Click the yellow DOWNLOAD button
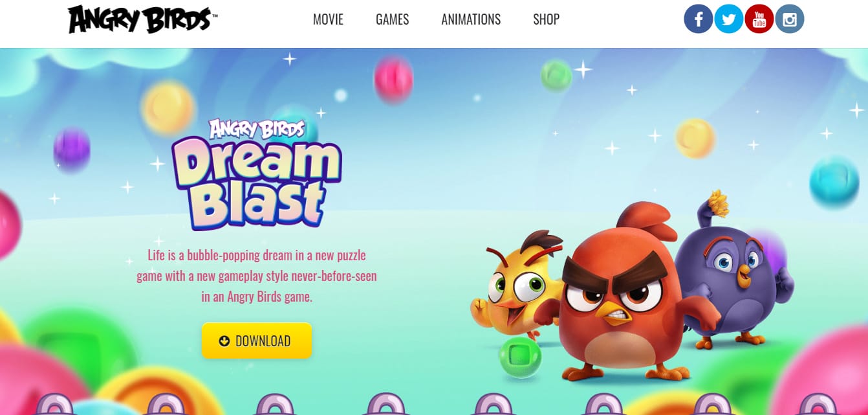 tap(257, 341)
